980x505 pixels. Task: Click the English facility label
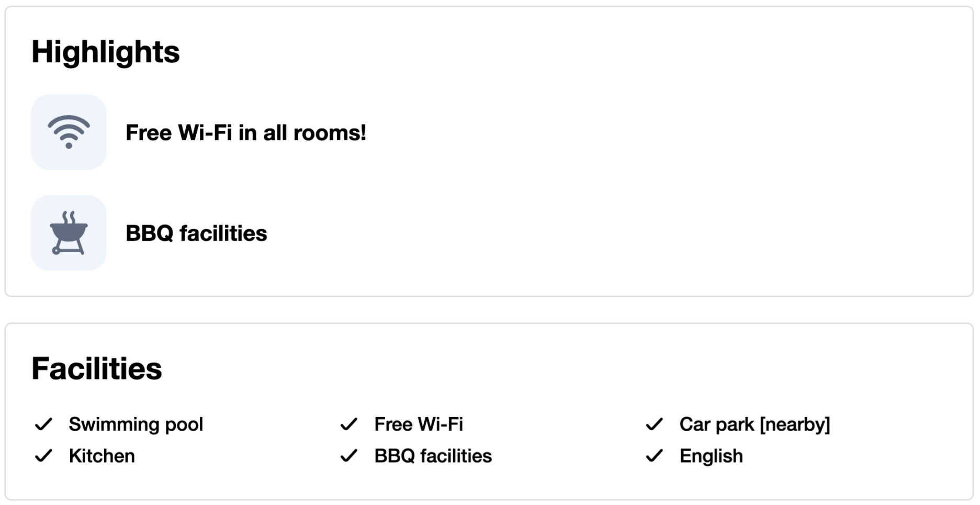(711, 456)
